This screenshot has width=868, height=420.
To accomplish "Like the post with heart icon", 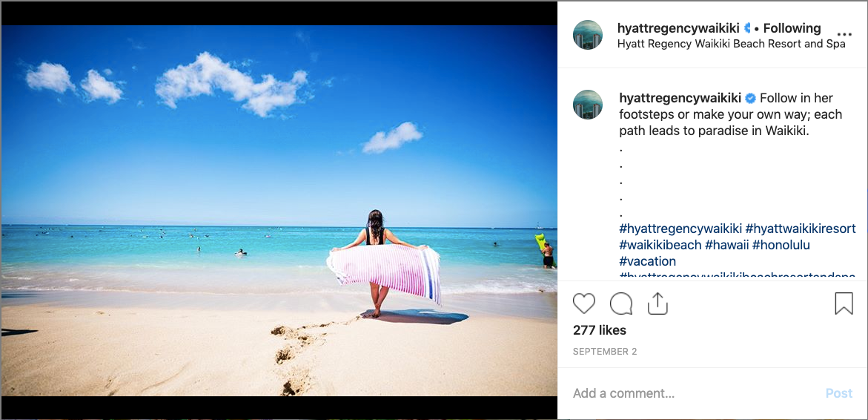I will (x=583, y=303).
